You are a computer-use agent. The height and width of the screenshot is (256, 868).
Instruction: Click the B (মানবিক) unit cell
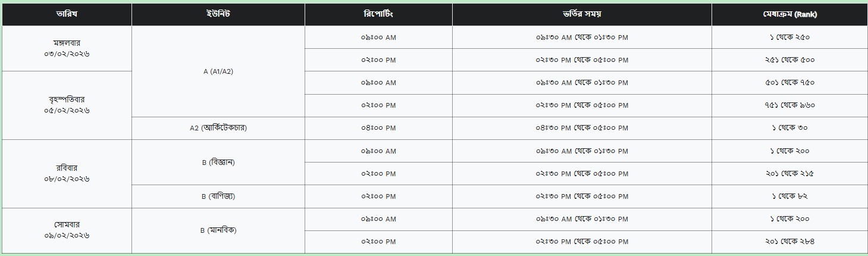click(x=218, y=230)
